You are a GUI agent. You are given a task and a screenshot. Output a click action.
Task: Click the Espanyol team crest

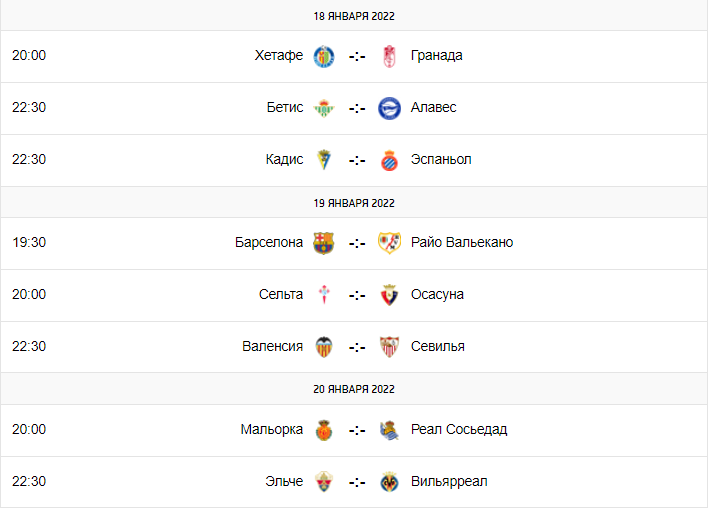(389, 160)
